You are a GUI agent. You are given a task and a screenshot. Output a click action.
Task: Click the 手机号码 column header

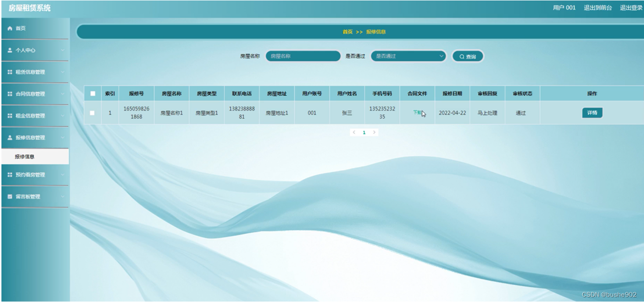382,94
